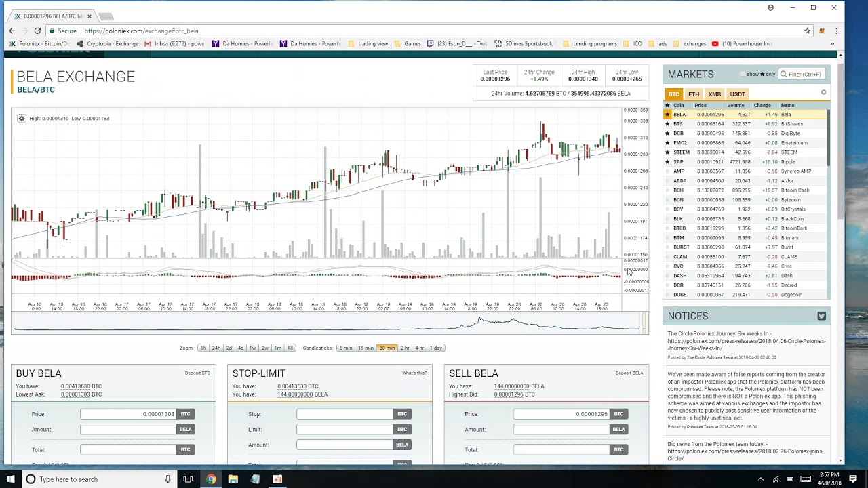Click the browser Back arrow
This screenshot has width=868, height=488.
(x=12, y=30)
